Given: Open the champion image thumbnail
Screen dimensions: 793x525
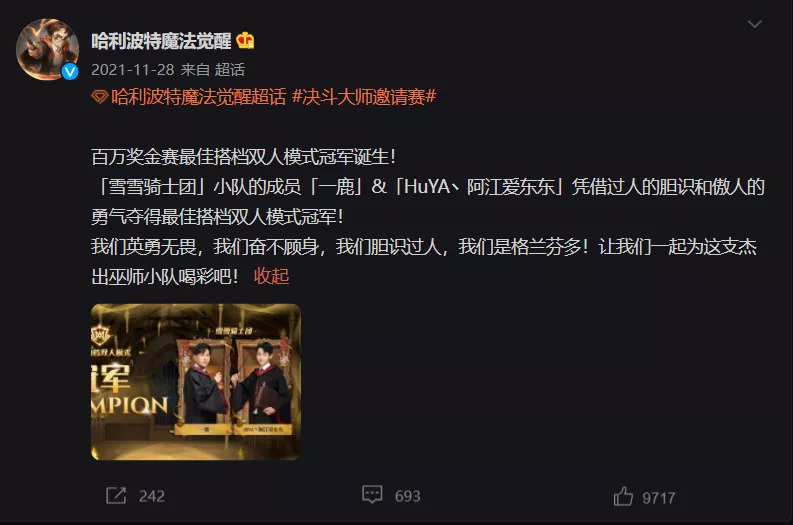Looking at the screenshot, I should coord(196,382).
